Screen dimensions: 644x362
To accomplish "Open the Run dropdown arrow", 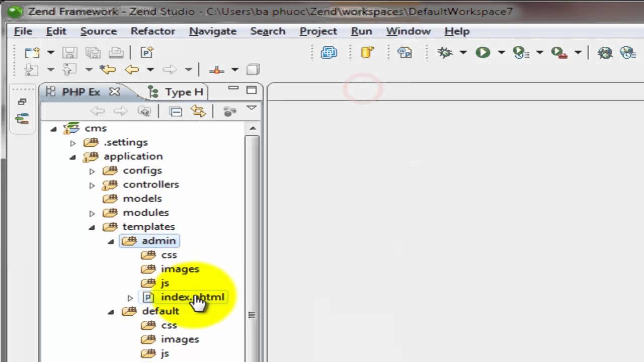I will (502, 52).
